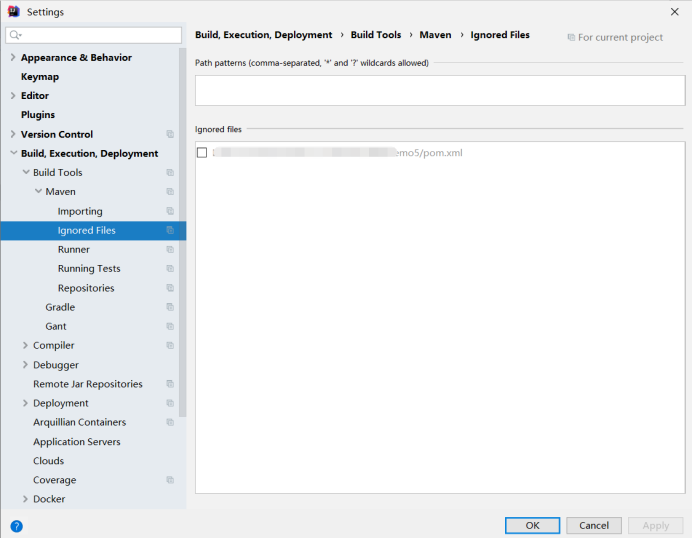Select Repositories under Maven

coord(86,288)
